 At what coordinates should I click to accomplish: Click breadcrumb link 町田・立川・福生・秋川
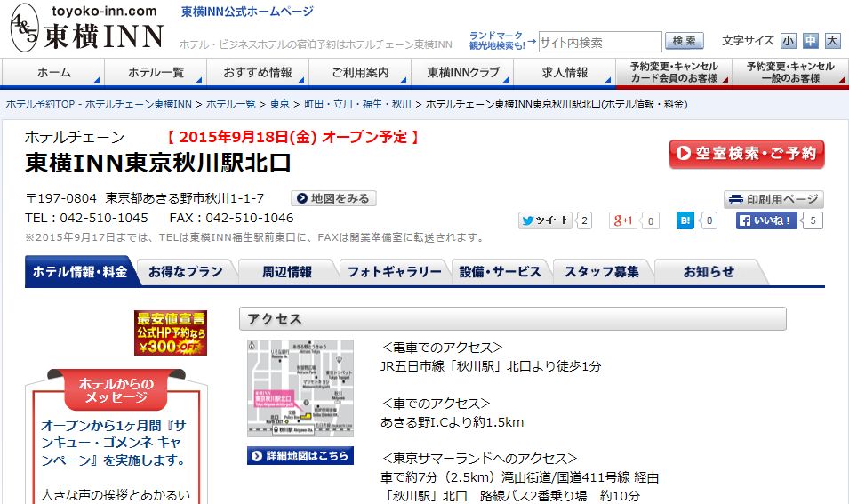point(357,104)
